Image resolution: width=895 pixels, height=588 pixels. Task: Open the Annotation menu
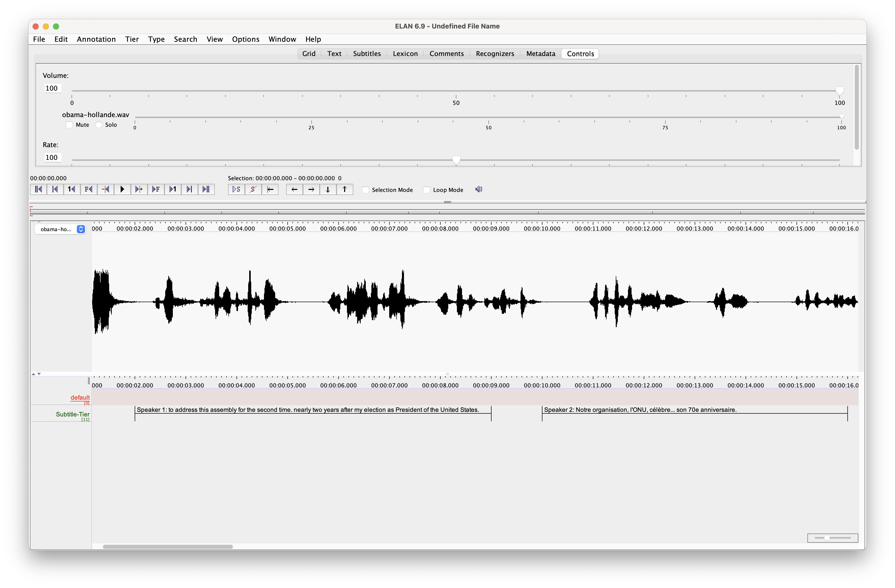click(x=96, y=39)
